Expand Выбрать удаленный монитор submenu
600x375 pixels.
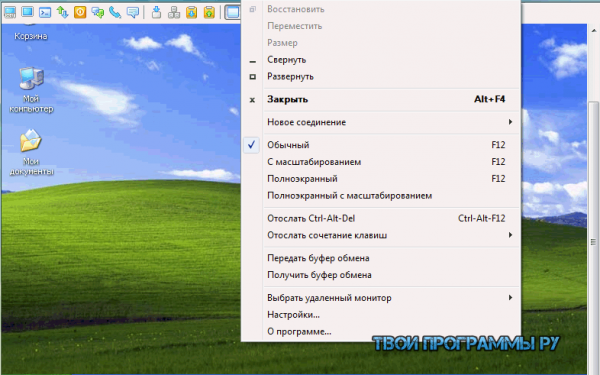point(381,298)
